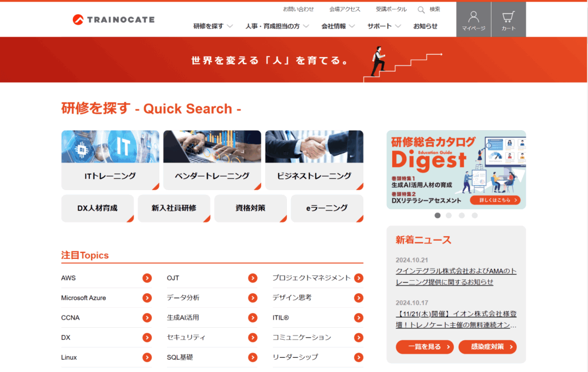The width and height of the screenshot is (588, 372).
Task: Click the arrow icon beside プロジェクトマネジメント
Action: [358, 278]
